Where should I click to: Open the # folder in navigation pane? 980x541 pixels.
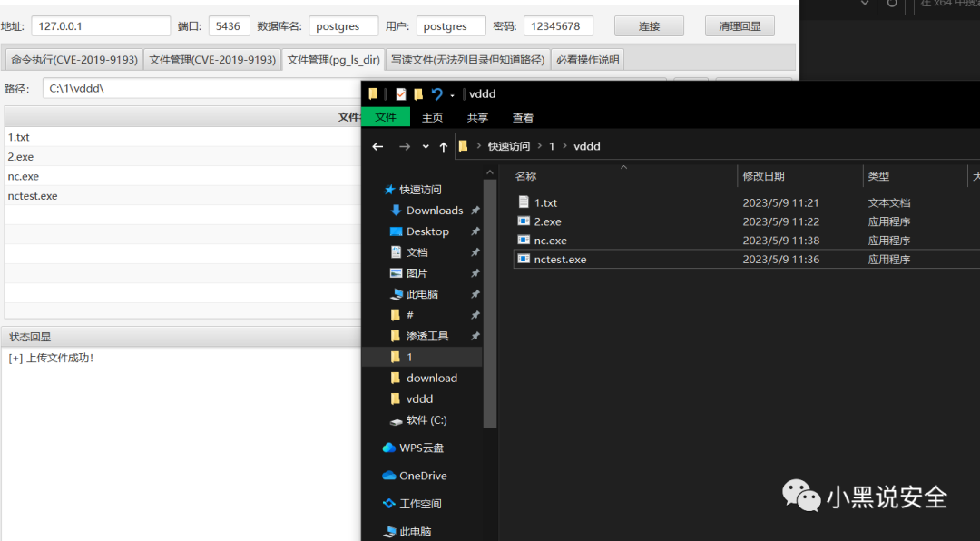(x=409, y=315)
